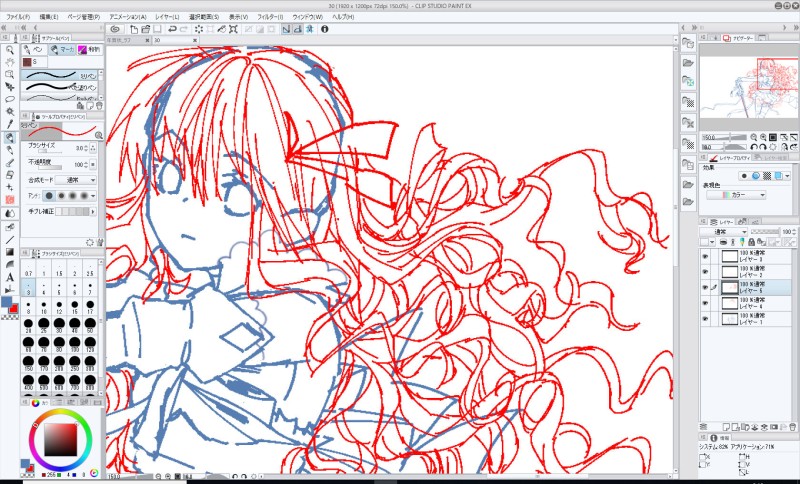Select the Move (hand) tool
Image resolution: width=800 pixels, height=484 pixels.
point(10,62)
